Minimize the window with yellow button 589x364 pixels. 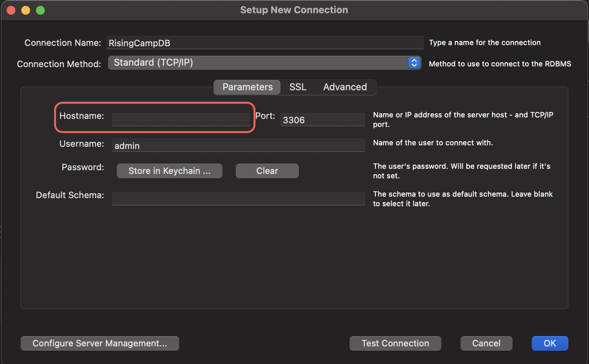[x=26, y=10]
